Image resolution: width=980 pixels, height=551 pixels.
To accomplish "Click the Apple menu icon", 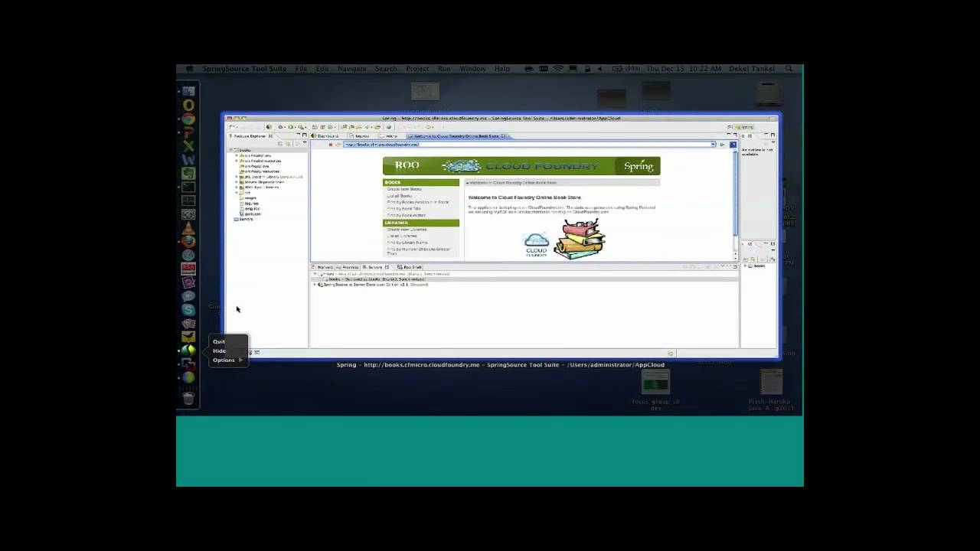I will click(189, 69).
